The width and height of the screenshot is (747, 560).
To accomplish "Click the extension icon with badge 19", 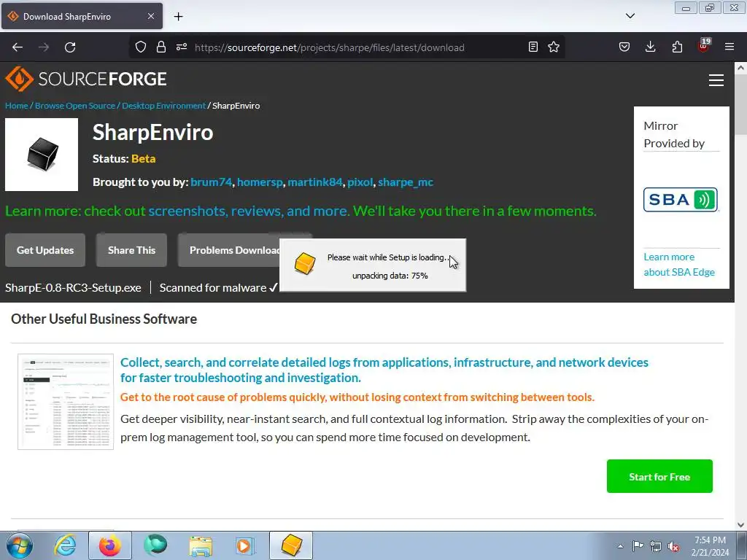I will pyautogui.click(x=704, y=46).
